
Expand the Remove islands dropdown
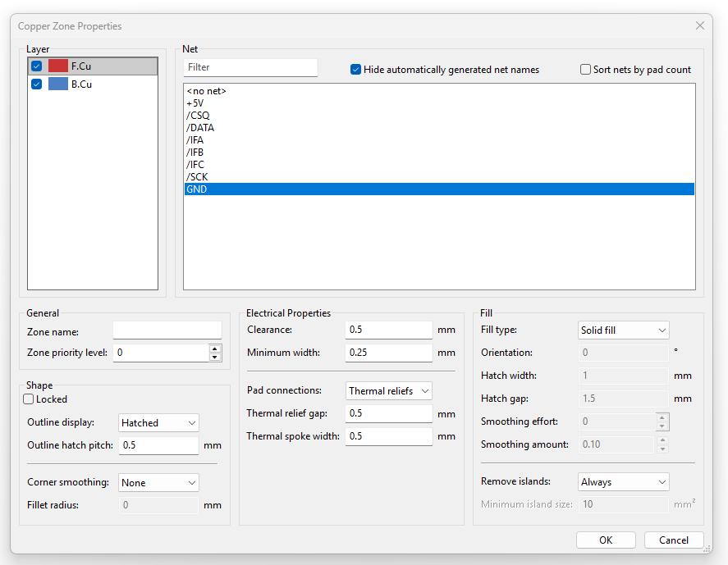[624, 482]
